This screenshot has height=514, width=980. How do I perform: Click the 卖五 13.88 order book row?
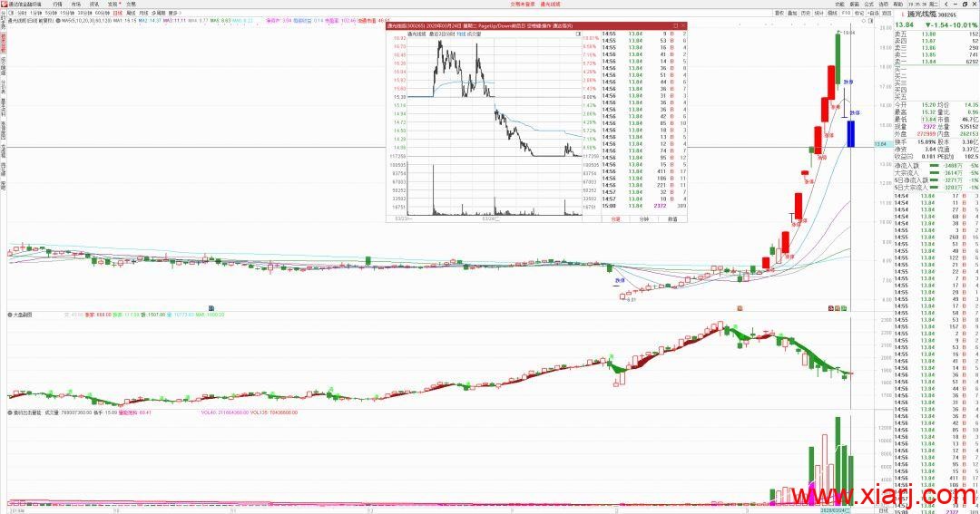click(x=936, y=34)
